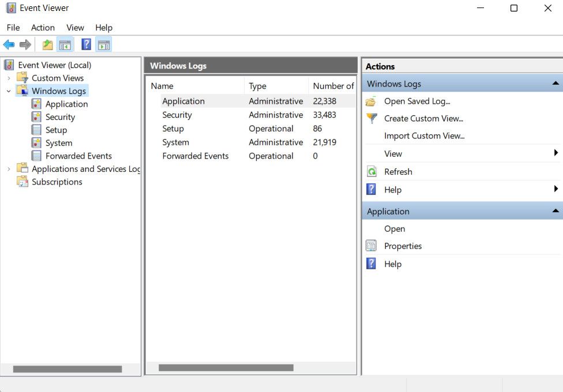Expand the Custom Views tree node

tap(9, 78)
